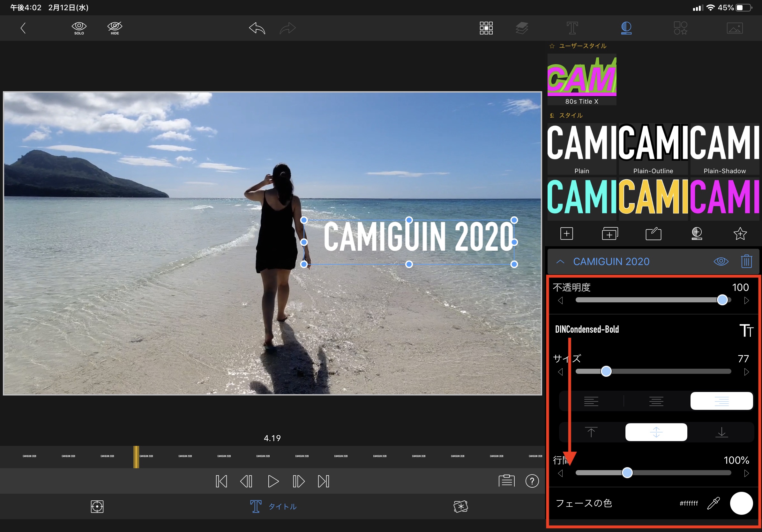The image size is (762, 532).
Task: Open the style tab in top toolbar
Action: (x=626, y=28)
